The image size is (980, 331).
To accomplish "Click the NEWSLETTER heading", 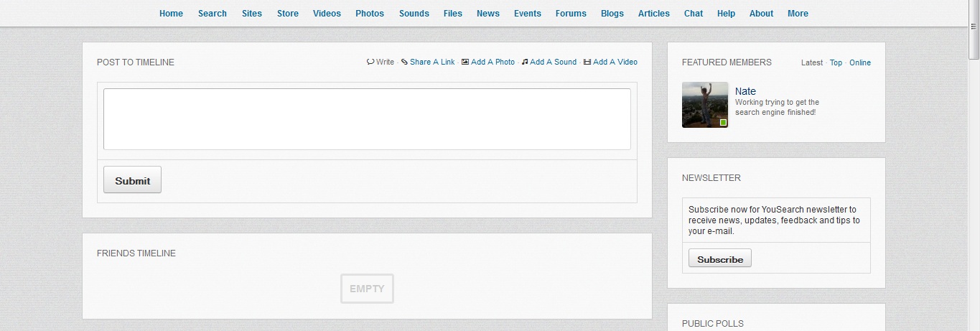I will pos(711,178).
